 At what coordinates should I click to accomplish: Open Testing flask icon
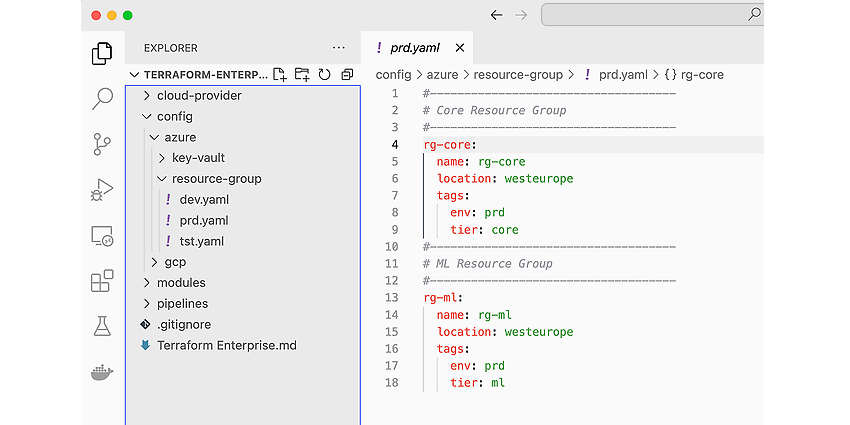102,326
